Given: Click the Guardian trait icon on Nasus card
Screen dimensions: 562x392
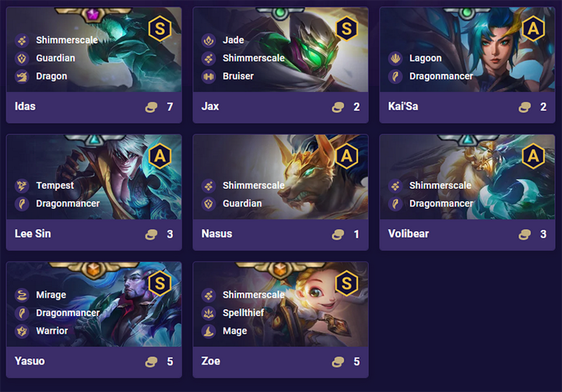Looking at the screenshot, I should click(x=208, y=204).
